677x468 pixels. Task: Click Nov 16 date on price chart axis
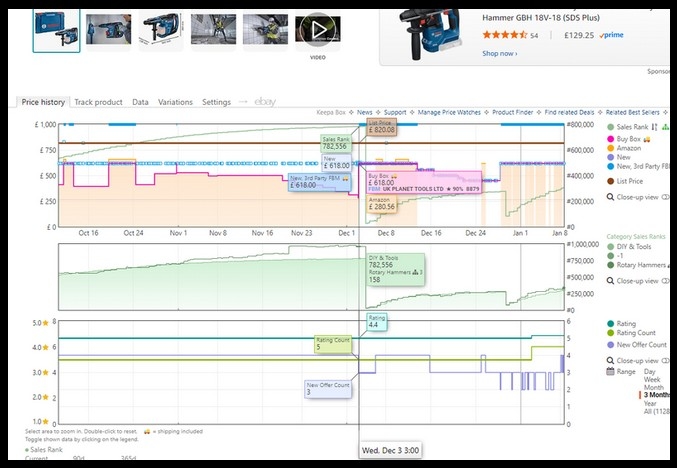tap(263, 233)
